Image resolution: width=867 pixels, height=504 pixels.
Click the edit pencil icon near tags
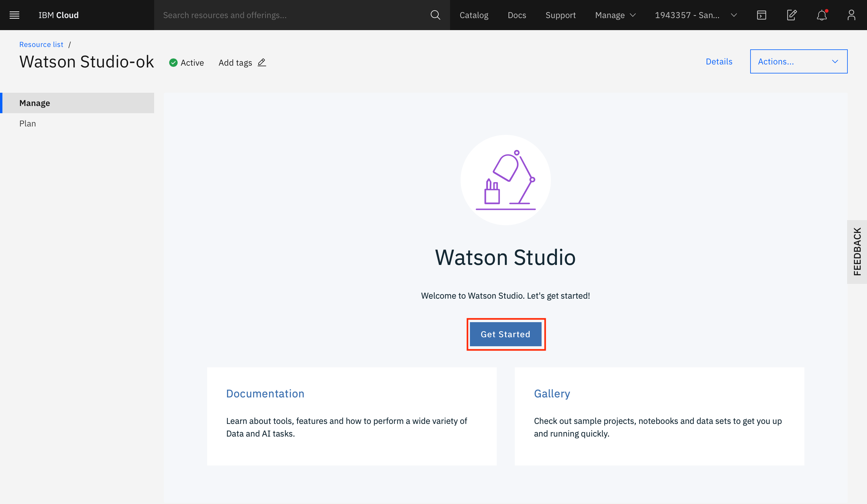tap(262, 62)
